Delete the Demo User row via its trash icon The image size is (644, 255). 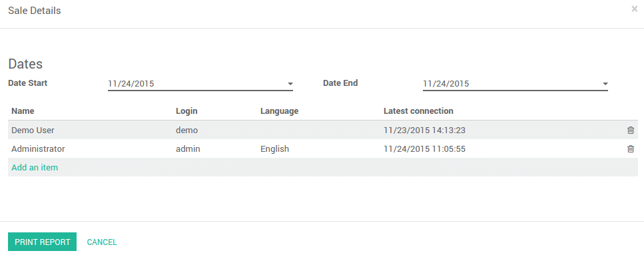tap(631, 130)
